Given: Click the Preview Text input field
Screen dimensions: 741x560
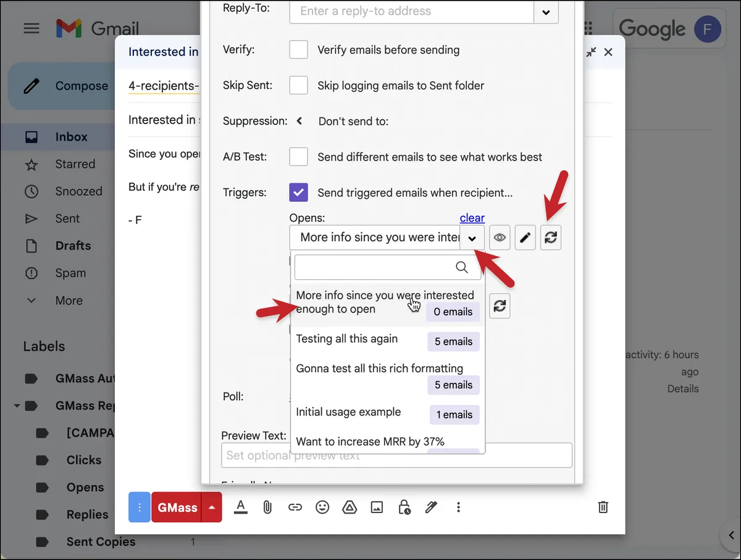Looking at the screenshot, I should (x=396, y=456).
